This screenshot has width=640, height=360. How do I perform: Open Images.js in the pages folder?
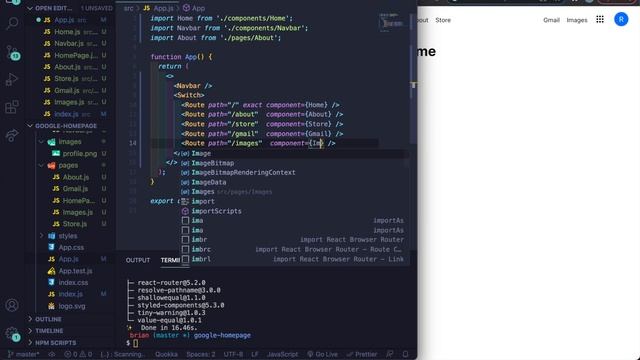pos(78,212)
